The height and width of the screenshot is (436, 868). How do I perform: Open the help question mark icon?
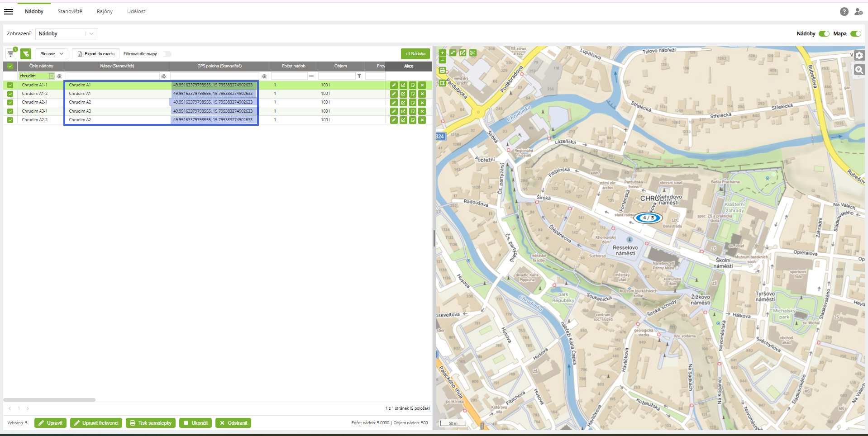(x=844, y=12)
